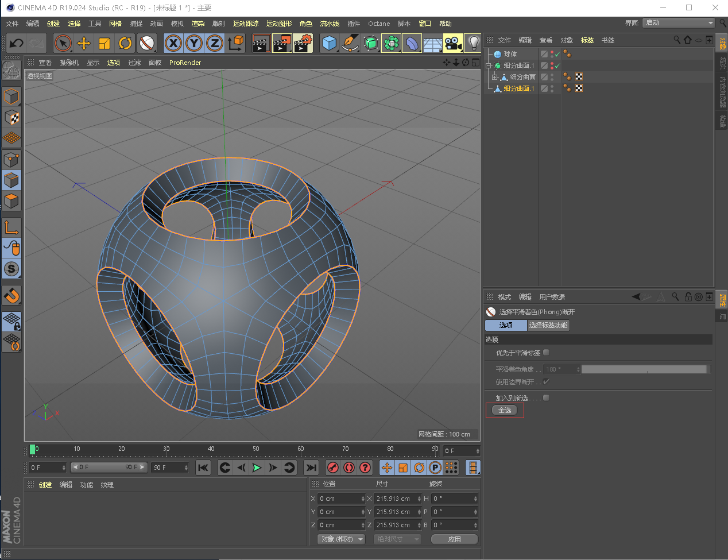Toggle the green checkmark for 球体

coord(557,55)
